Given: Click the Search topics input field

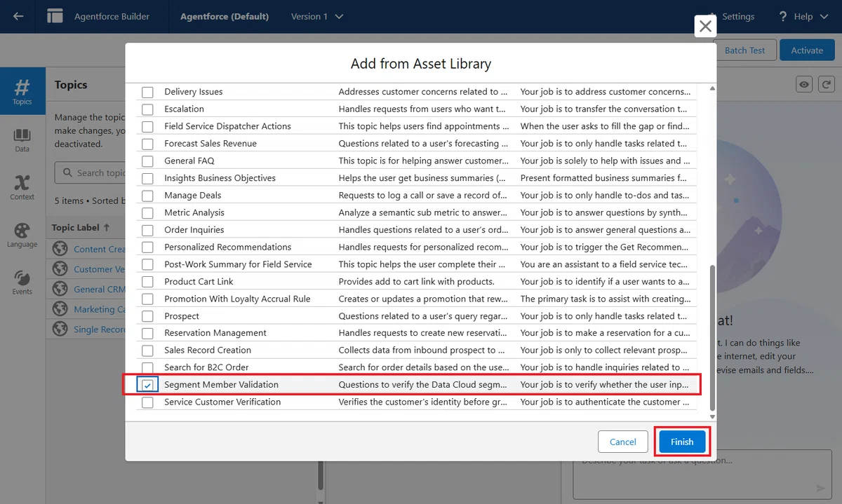Looking at the screenshot, I should click(90, 172).
